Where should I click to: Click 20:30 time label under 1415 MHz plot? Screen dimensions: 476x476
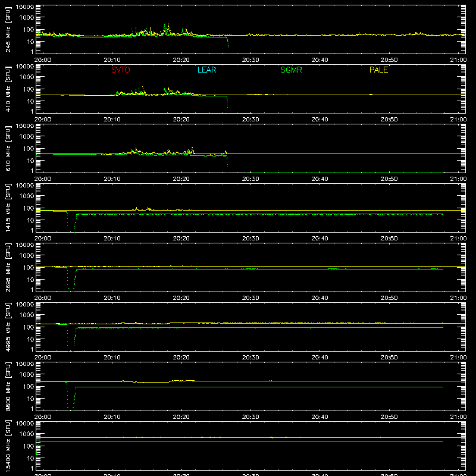click(250, 239)
